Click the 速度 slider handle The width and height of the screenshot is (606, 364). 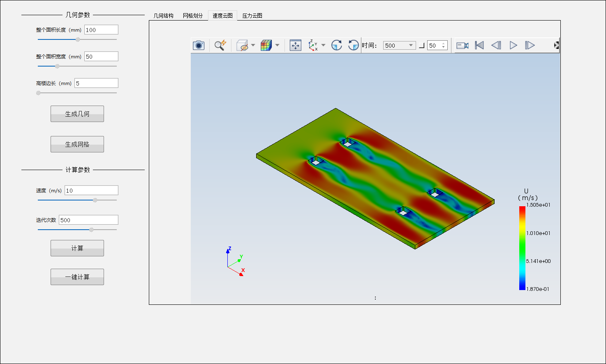[x=95, y=200]
